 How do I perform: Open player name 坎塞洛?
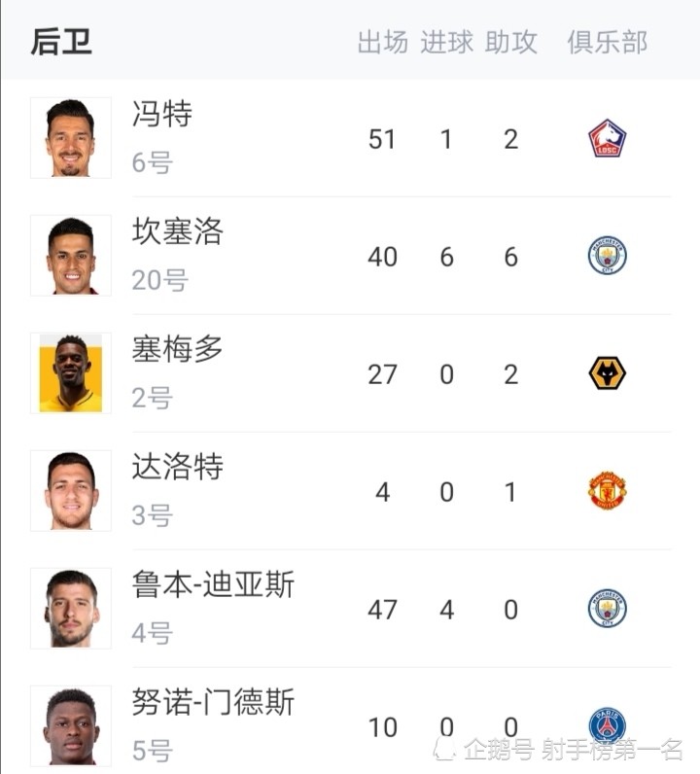coord(178,231)
